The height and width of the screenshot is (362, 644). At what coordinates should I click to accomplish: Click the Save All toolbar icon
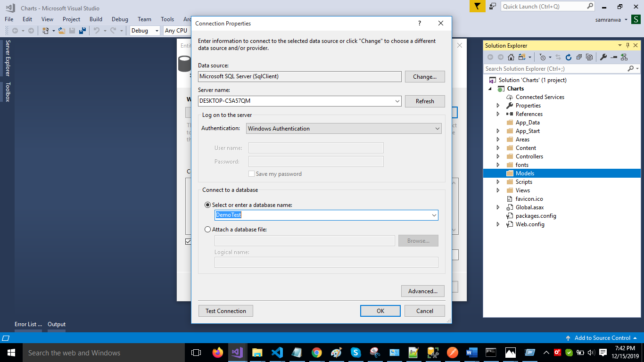pos(83,31)
